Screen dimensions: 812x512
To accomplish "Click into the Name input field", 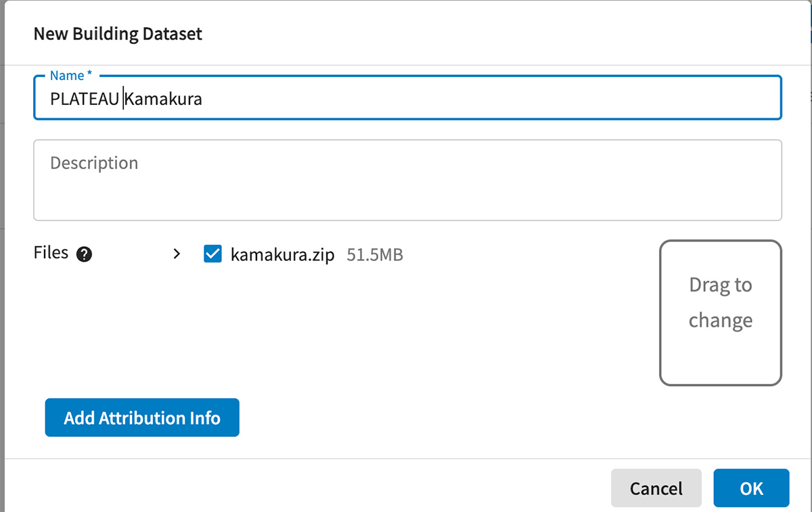I will click(x=406, y=99).
